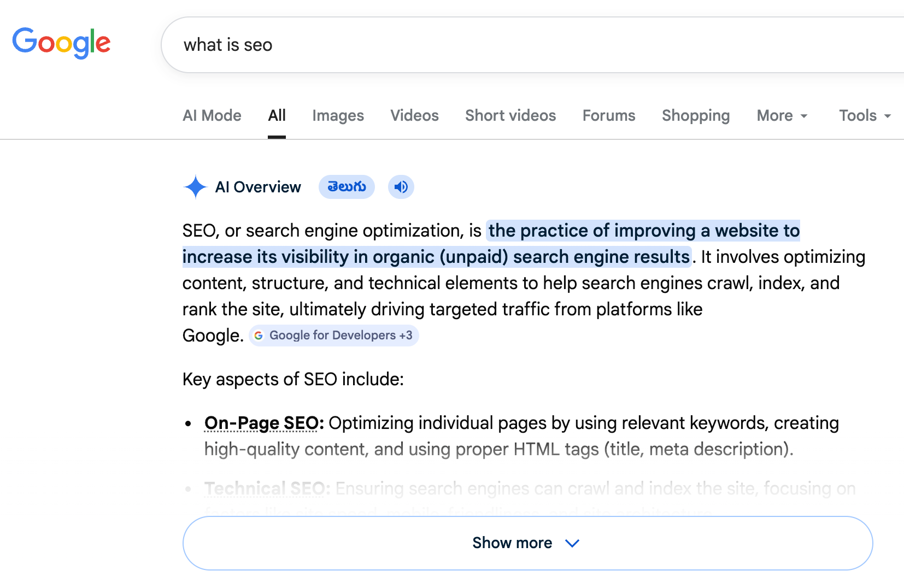Expand results with the Show more chevron
Screen dimensions: 904x588
pos(572,543)
